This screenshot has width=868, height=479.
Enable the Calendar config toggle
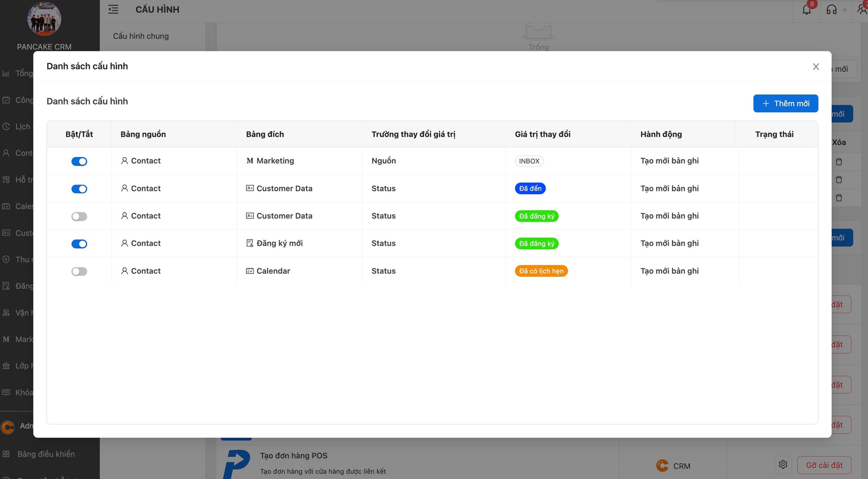tap(79, 272)
